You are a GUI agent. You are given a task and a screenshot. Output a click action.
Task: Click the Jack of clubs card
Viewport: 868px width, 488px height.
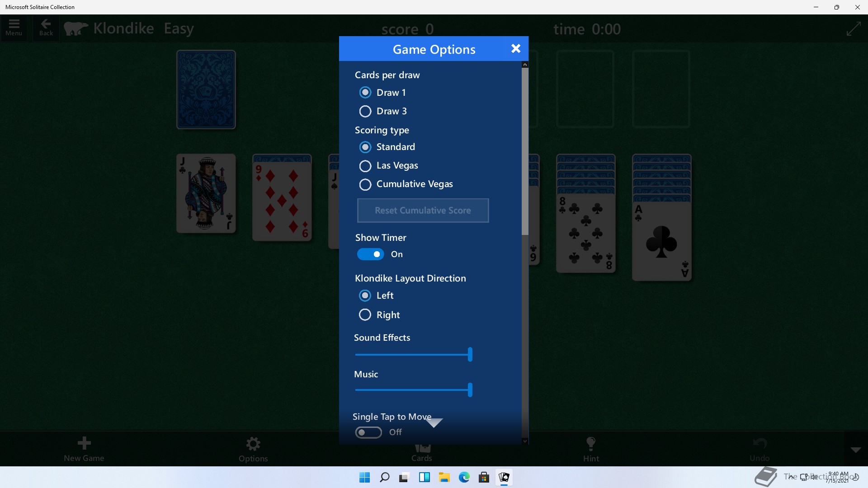click(206, 193)
